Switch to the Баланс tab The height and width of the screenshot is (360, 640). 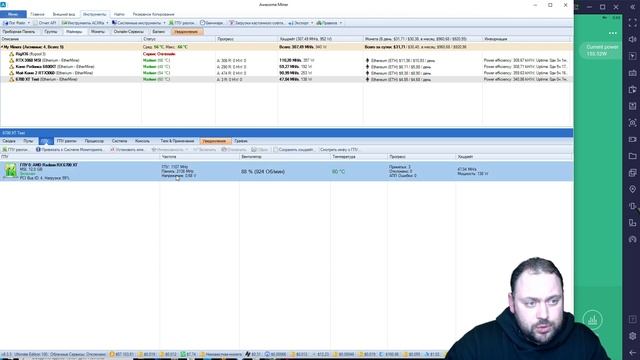[159, 31]
